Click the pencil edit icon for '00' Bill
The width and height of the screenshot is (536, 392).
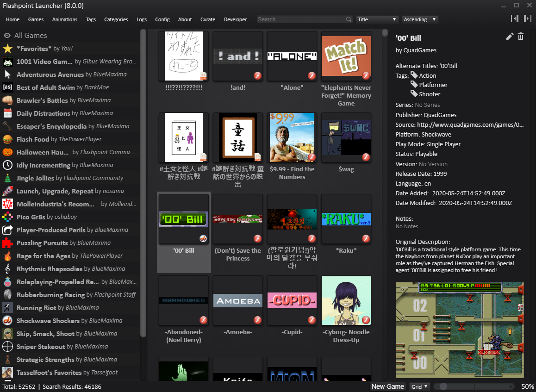click(x=510, y=37)
